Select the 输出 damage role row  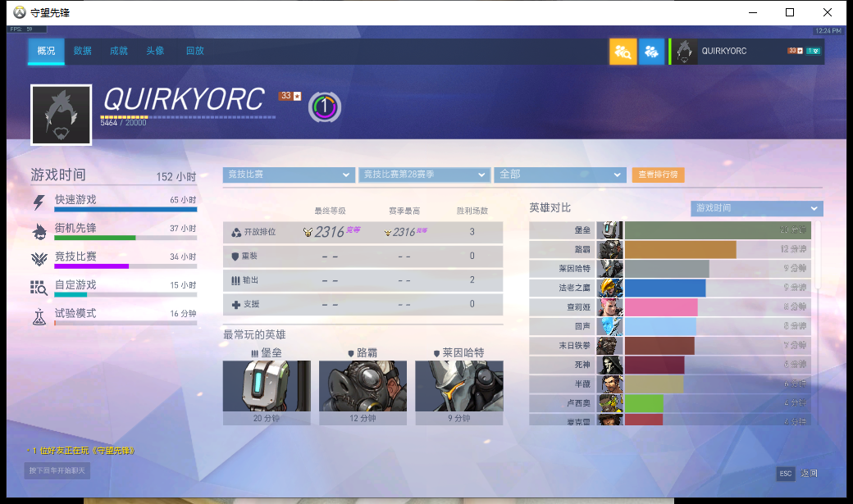click(363, 280)
